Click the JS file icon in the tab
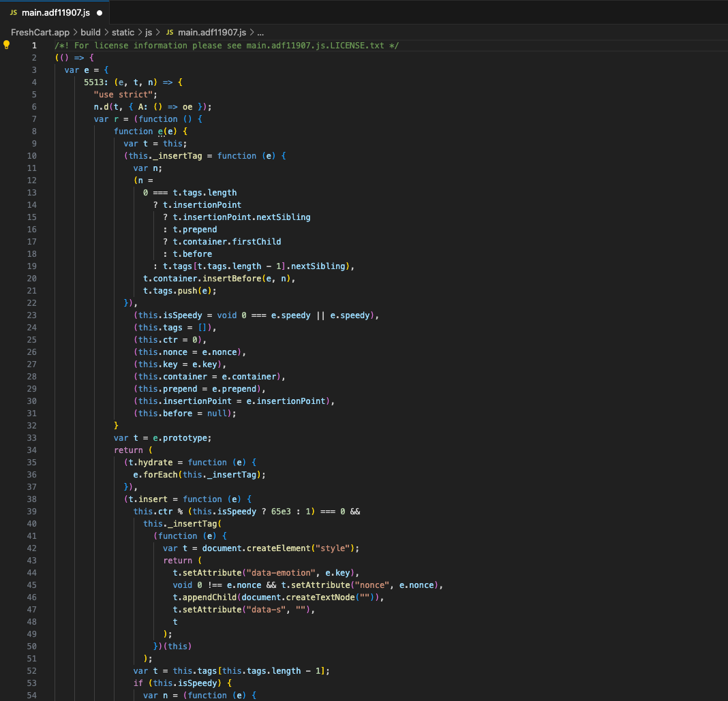Screen dimensions: 728x701 pyautogui.click(x=14, y=12)
